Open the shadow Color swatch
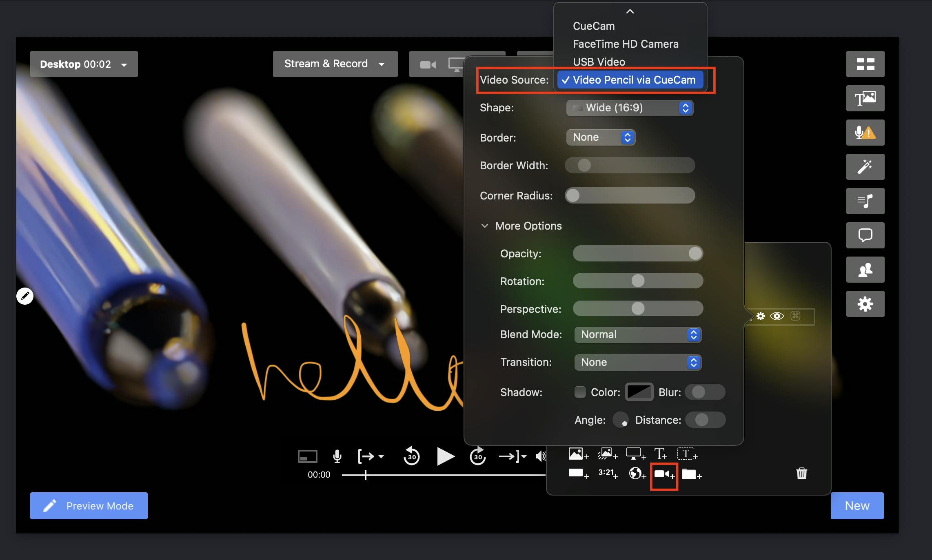This screenshot has height=560, width=932. click(x=639, y=392)
